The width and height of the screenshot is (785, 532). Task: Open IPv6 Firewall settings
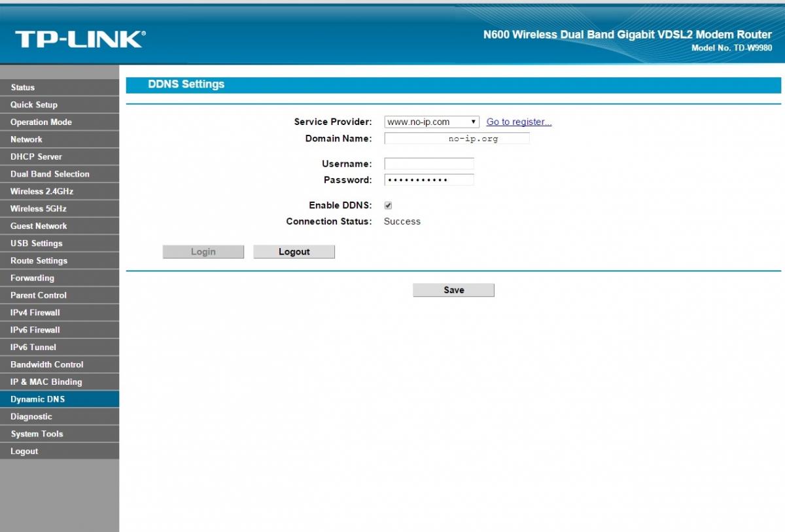pos(60,330)
